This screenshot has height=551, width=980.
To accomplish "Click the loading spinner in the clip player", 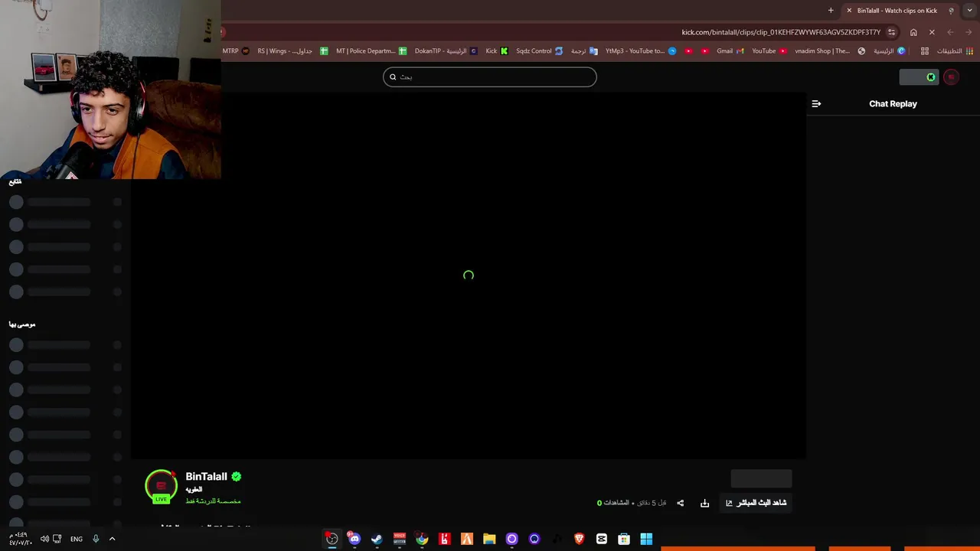I will click(469, 275).
